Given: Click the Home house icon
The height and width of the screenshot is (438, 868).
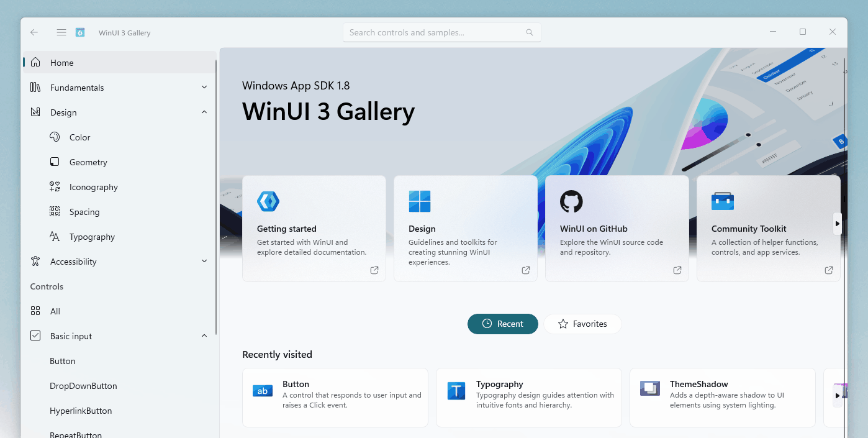Looking at the screenshot, I should 35,62.
